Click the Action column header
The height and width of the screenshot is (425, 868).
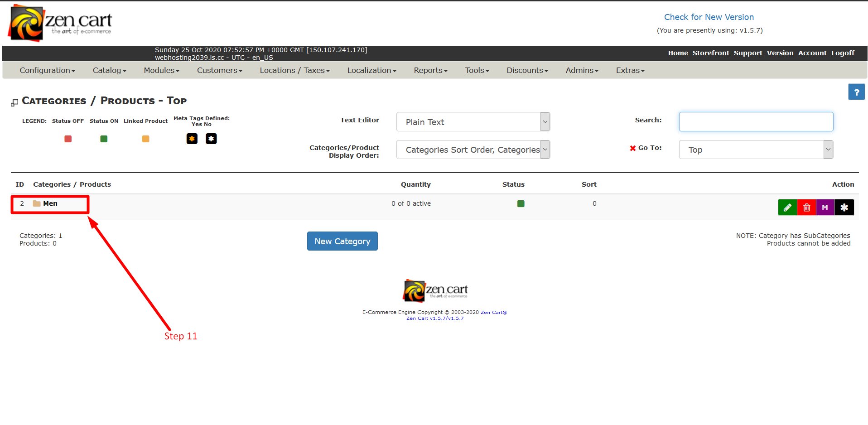tap(843, 184)
